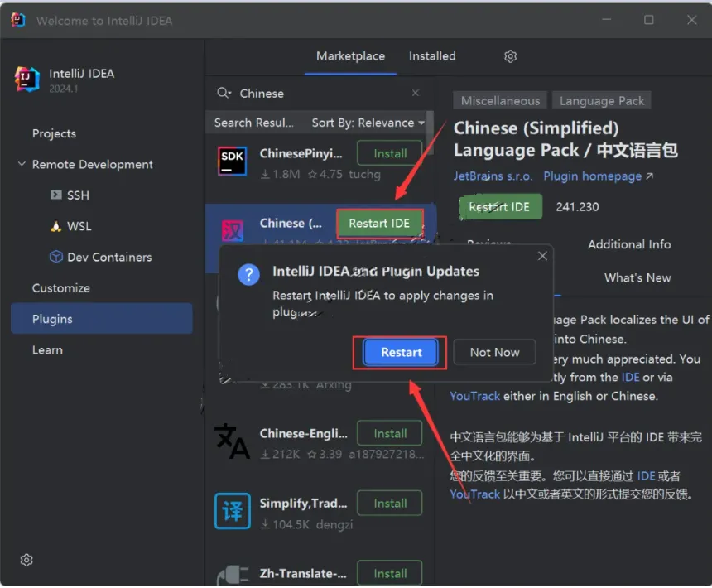This screenshot has width=712, height=588.
Task: Switch to the Installed tab
Action: [432, 56]
